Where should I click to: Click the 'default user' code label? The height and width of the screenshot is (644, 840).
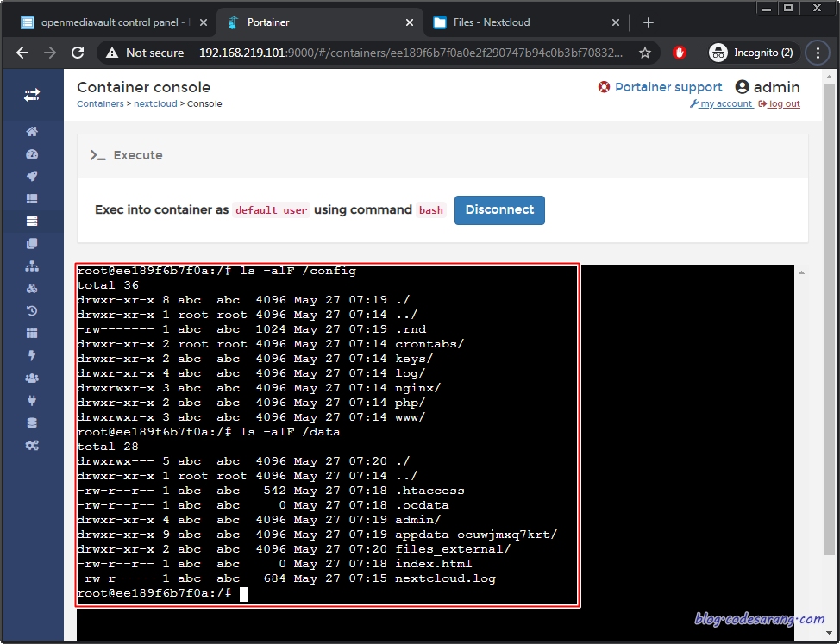coord(271,210)
